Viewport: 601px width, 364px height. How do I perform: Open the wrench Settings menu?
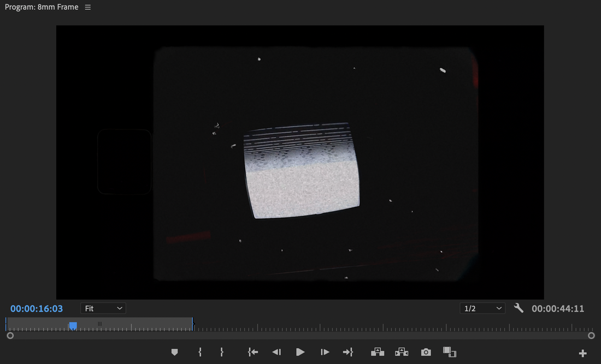[518, 308]
